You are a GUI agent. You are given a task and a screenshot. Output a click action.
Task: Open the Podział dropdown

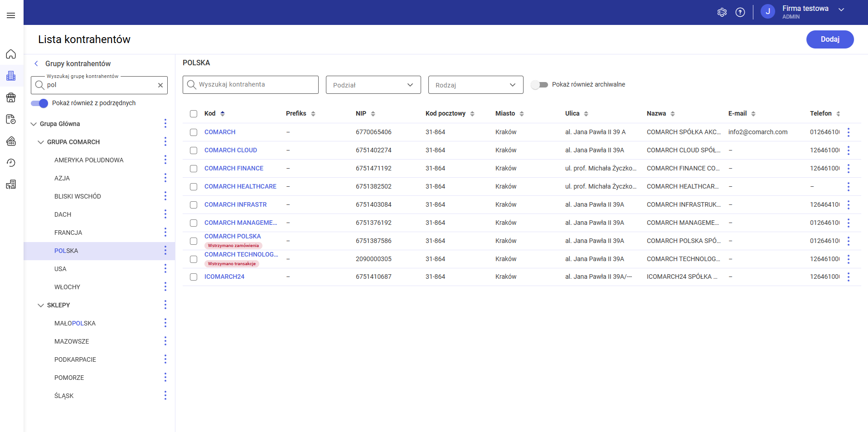pyautogui.click(x=373, y=85)
